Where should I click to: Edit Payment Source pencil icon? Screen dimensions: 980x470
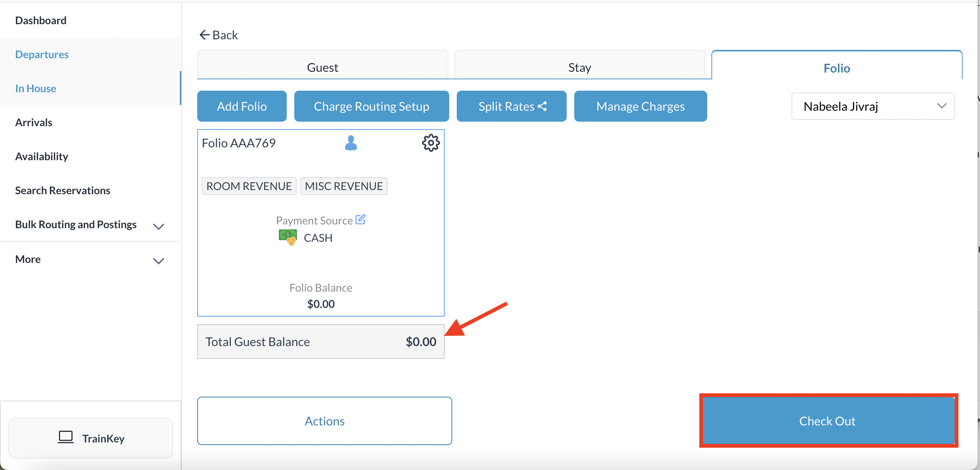[360, 220]
